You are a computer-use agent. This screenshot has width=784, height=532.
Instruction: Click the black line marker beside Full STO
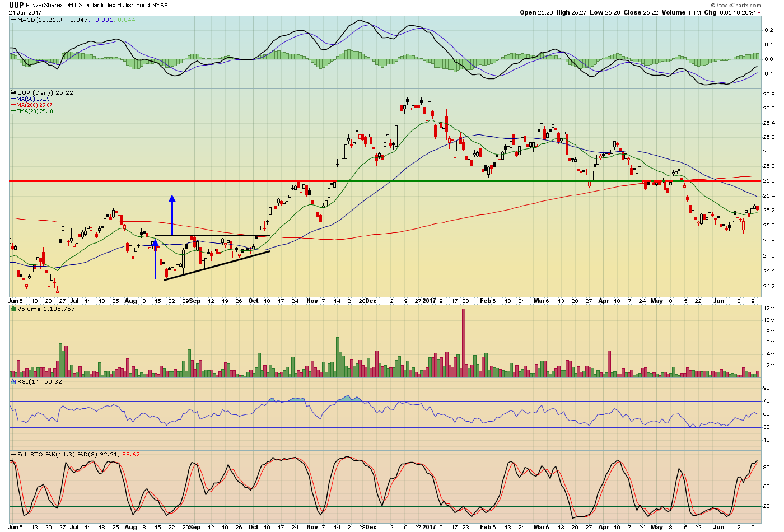(13, 454)
